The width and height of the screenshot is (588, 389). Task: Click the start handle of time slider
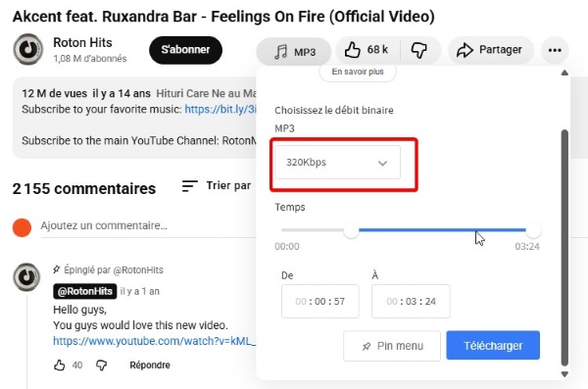click(351, 230)
